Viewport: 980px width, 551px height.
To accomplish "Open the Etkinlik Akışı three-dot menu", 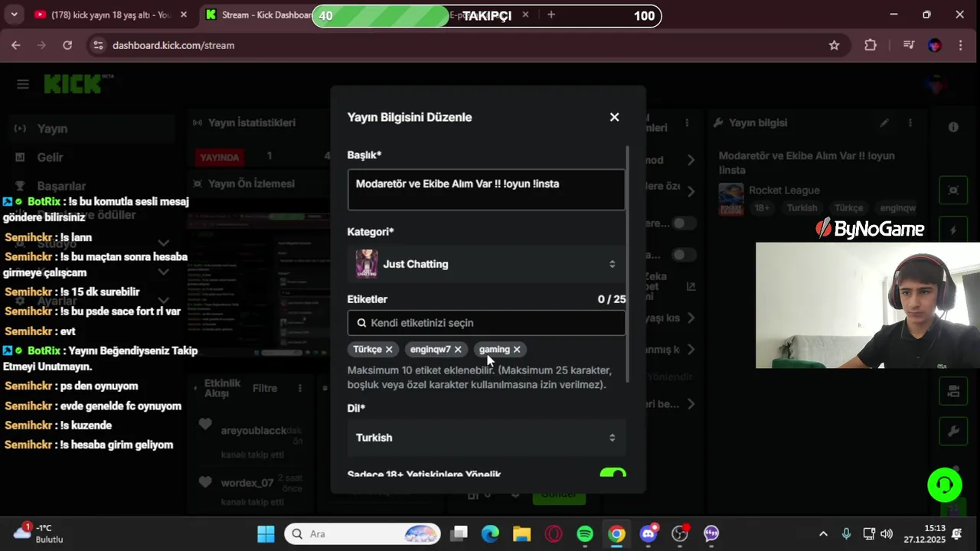I will 300,388.
